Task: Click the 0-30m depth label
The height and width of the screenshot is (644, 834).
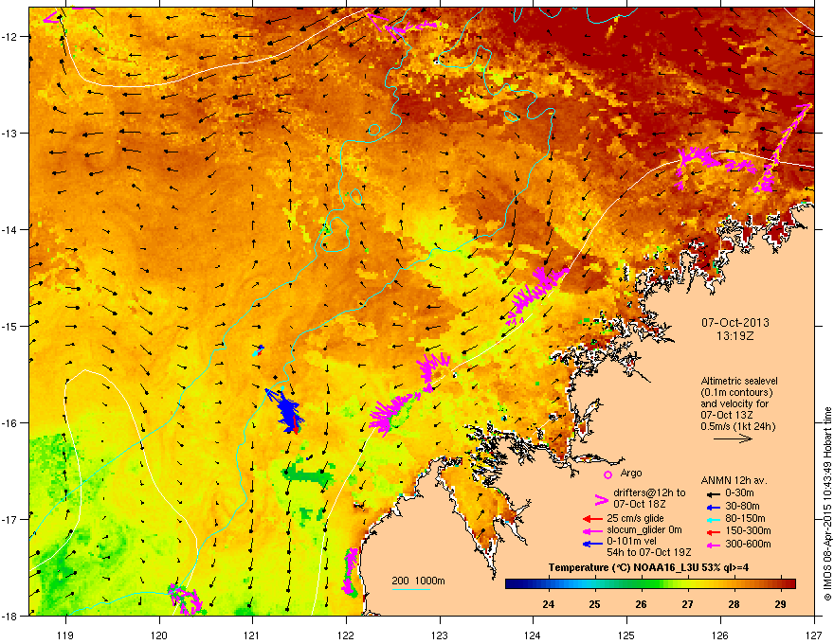Action: pyautogui.click(x=739, y=493)
